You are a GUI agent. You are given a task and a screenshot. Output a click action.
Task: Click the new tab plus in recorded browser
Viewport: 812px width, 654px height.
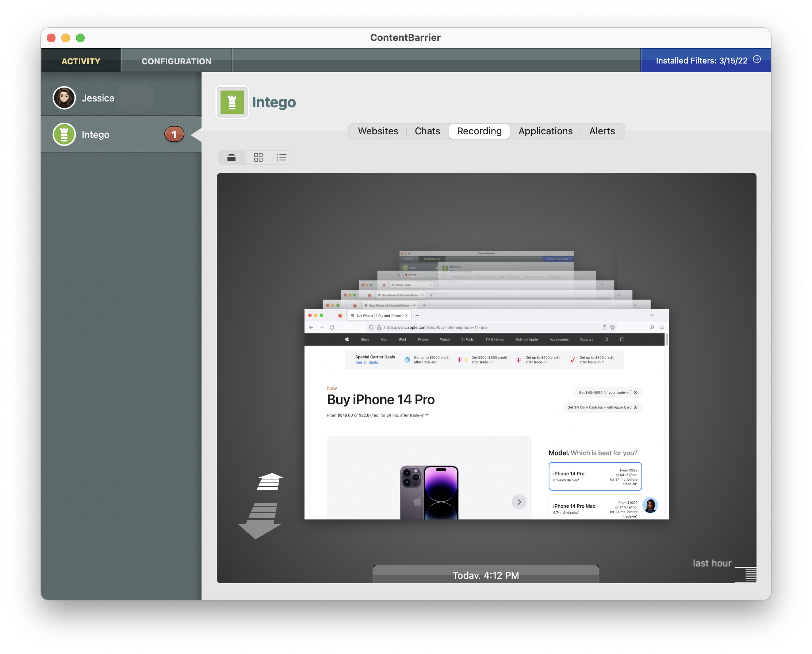pyautogui.click(x=417, y=316)
